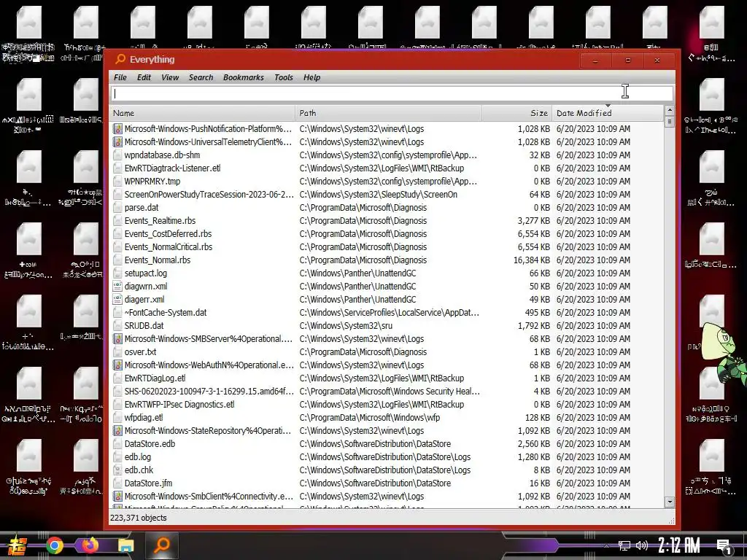
Task: Click the results list scroll up arrow
Action: 670,110
